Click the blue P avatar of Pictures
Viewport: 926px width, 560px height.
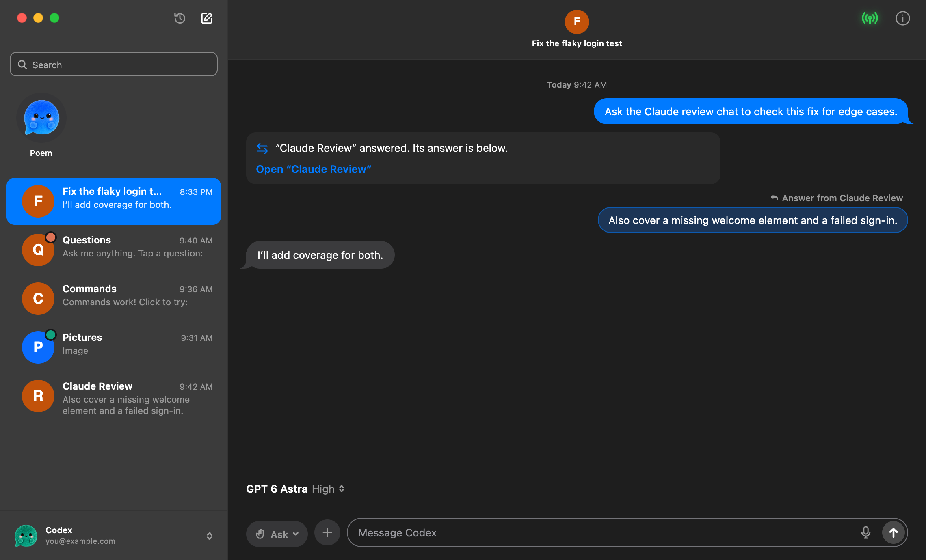(38, 347)
